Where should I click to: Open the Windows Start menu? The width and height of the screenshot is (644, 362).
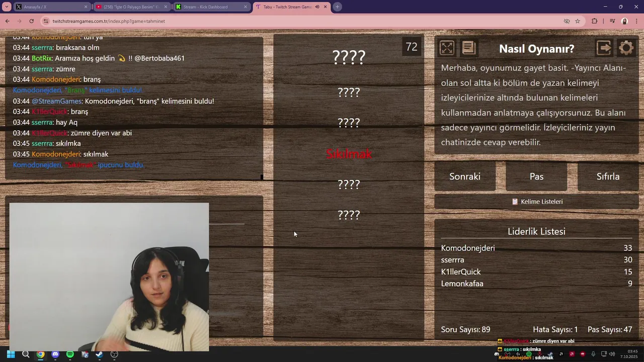(11, 354)
